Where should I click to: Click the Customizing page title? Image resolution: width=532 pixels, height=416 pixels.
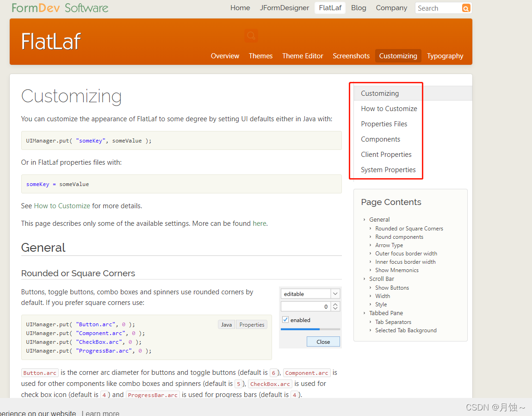[x=71, y=96]
